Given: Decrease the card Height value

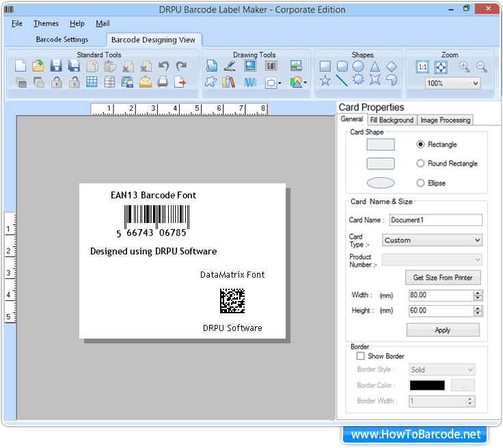Looking at the screenshot, I should (x=478, y=313).
